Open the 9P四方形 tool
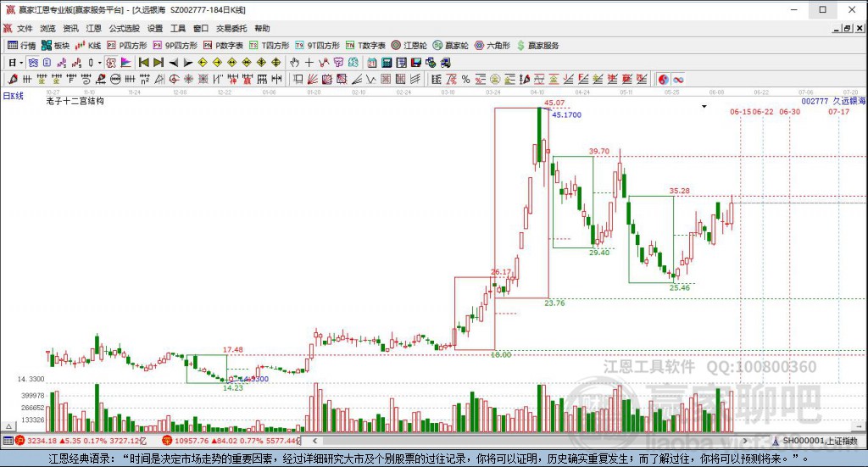The width and height of the screenshot is (868, 467). [x=175, y=46]
